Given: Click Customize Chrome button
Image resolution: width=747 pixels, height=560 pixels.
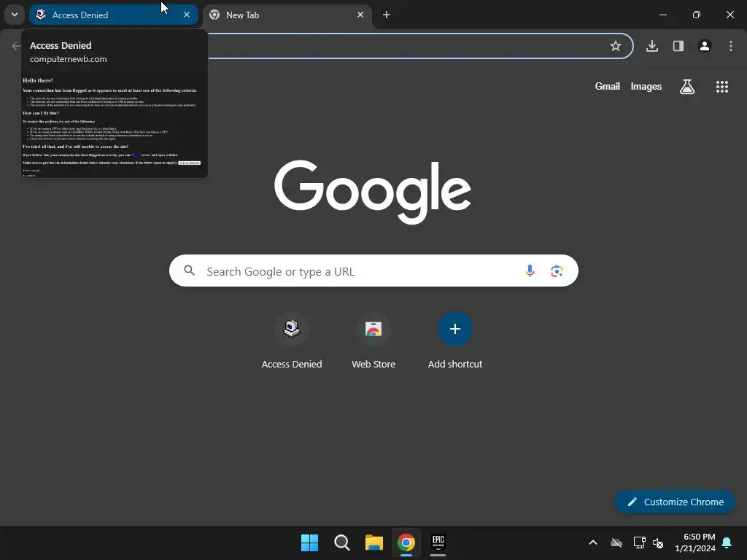Looking at the screenshot, I should coord(675,502).
